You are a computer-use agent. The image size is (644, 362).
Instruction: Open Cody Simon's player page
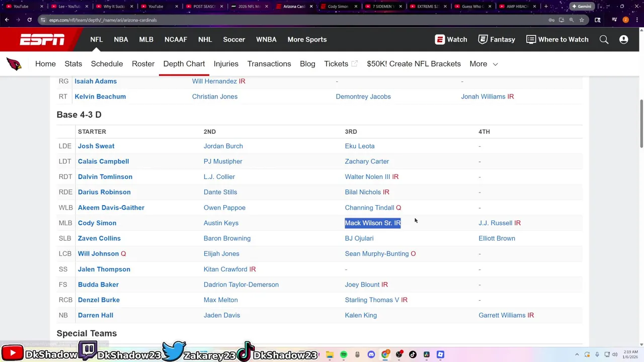click(97, 223)
